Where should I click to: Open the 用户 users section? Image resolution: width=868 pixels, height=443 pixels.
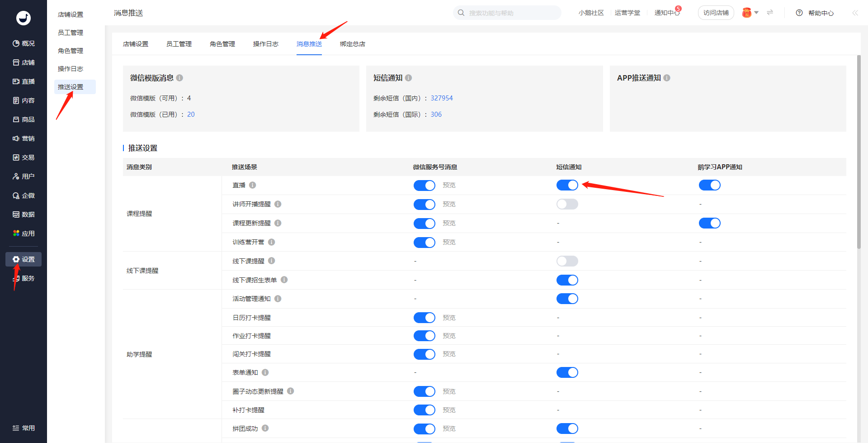[24, 176]
